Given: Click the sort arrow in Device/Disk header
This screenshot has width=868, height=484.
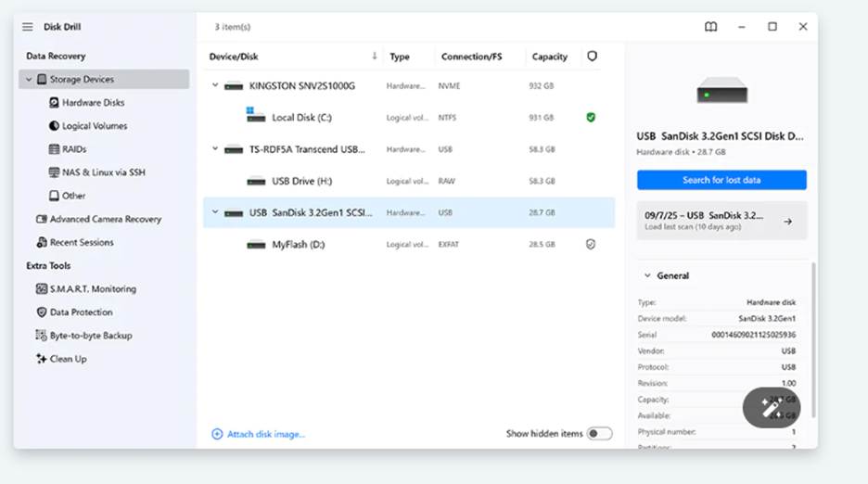Looking at the screenshot, I should pos(375,56).
